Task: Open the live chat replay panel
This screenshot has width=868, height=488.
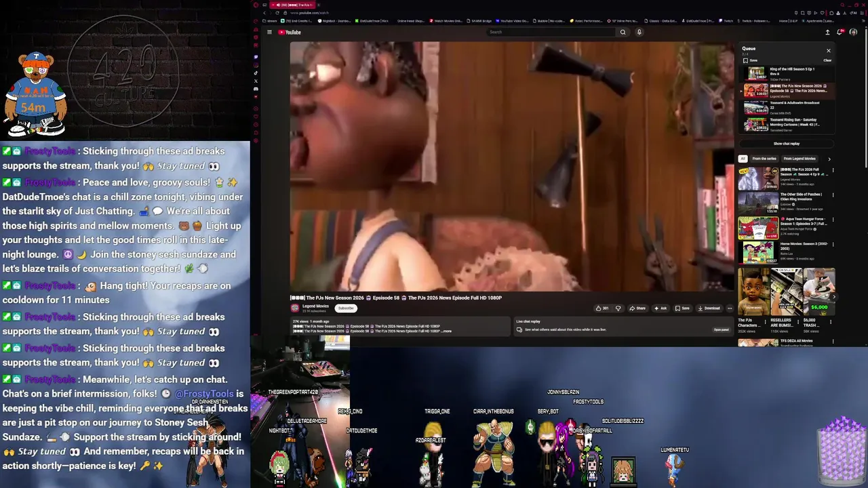Action: [x=721, y=329]
